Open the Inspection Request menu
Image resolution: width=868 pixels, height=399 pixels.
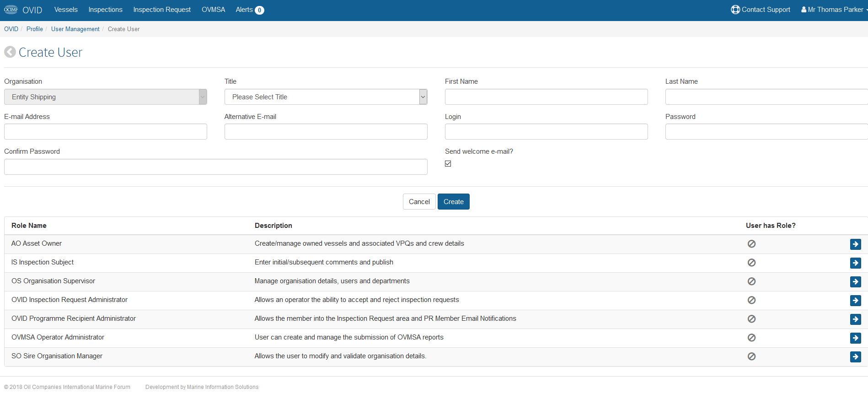point(162,10)
